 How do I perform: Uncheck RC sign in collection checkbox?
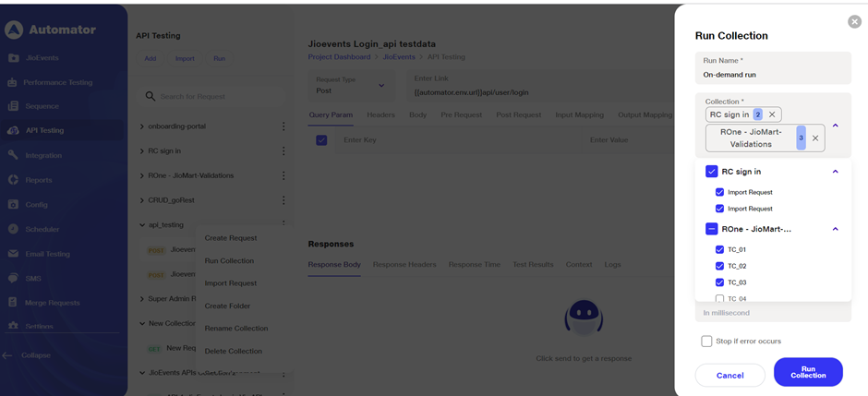pyautogui.click(x=712, y=172)
